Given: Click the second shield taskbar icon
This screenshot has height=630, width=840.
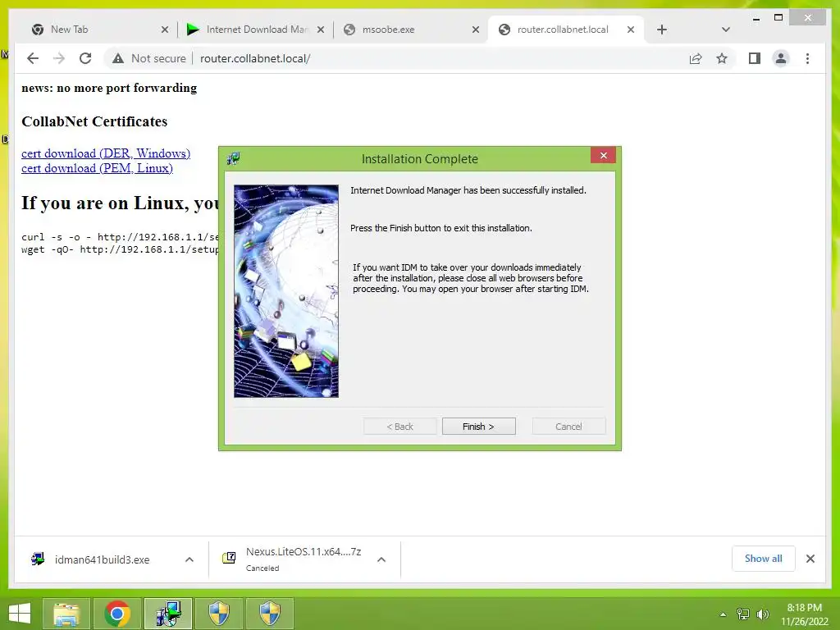Looking at the screenshot, I should click(x=270, y=614).
